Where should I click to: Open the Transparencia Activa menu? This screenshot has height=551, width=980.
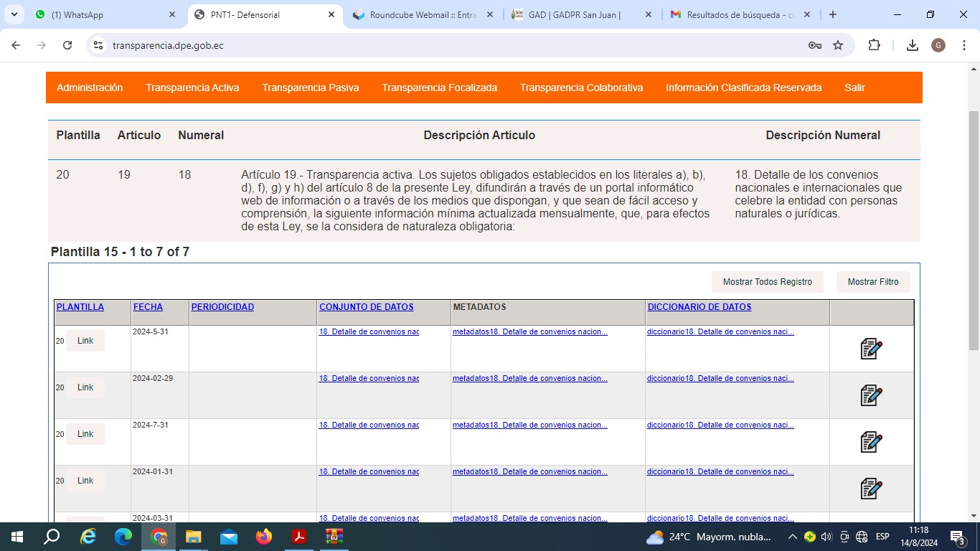pos(192,88)
